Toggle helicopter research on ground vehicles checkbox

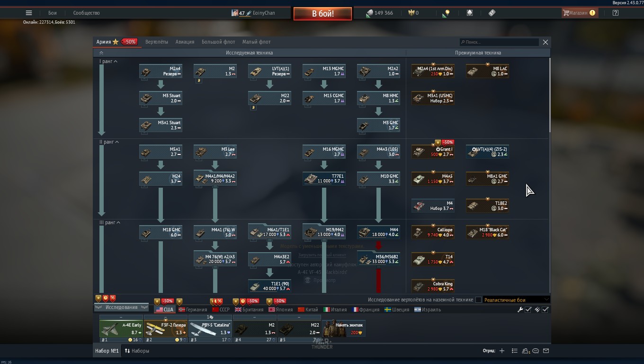(478, 300)
